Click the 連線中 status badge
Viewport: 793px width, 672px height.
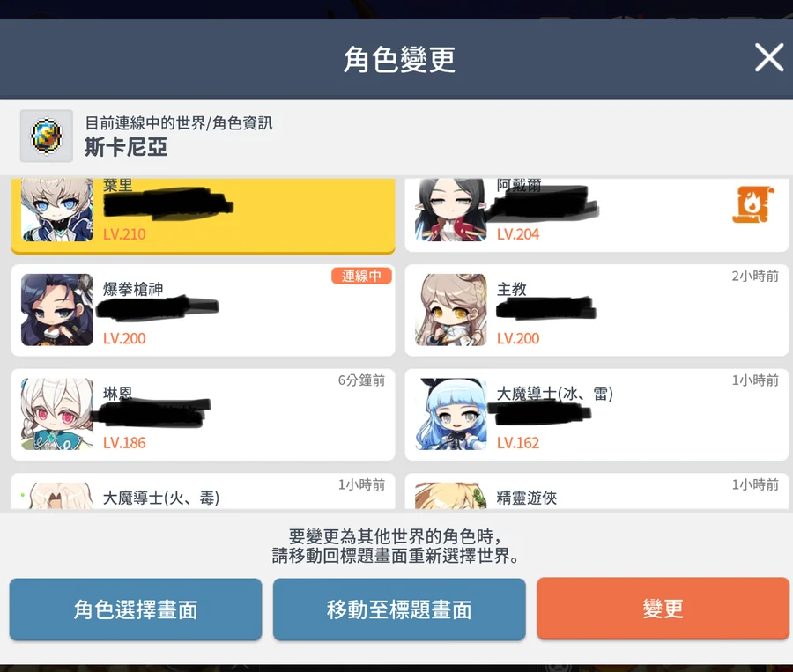click(x=361, y=276)
